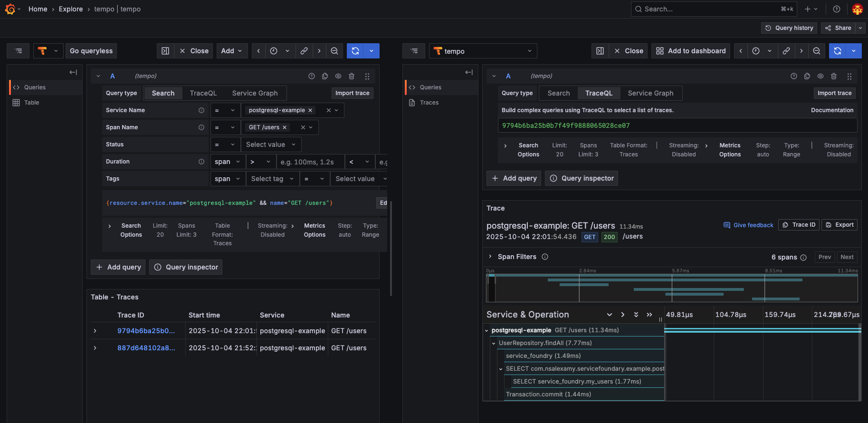Open Tags Select tag dropdown
Viewport: 868px width, 423px height.
pos(273,179)
